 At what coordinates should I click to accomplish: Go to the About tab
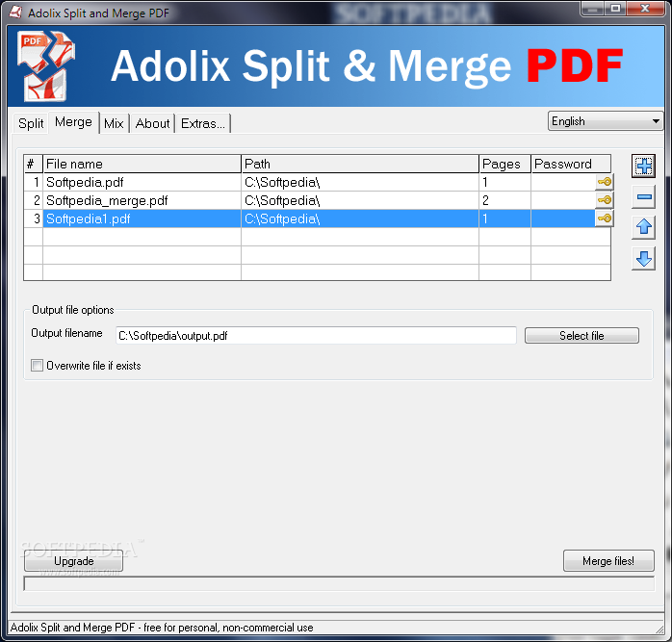click(x=152, y=123)
